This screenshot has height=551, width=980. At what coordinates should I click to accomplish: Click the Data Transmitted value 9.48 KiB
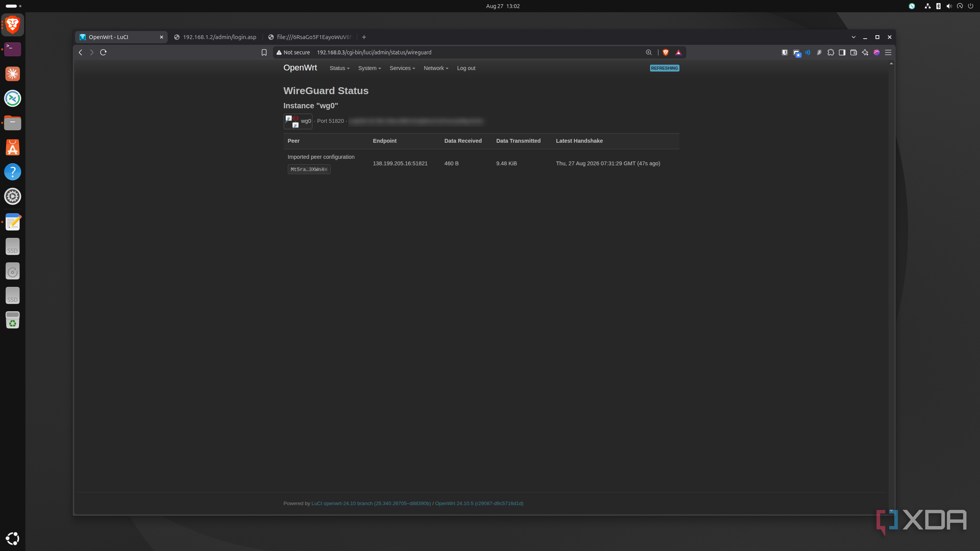506,163
